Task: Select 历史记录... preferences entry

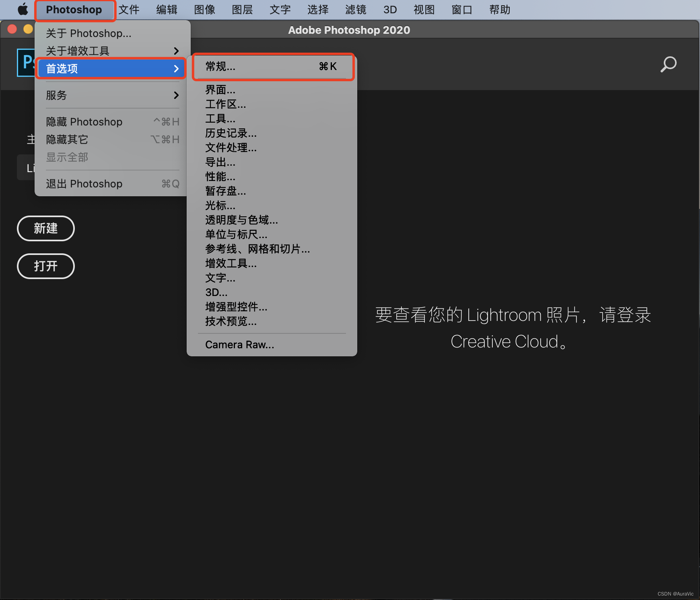Action: pyautogui.click(x=272, y=133)
